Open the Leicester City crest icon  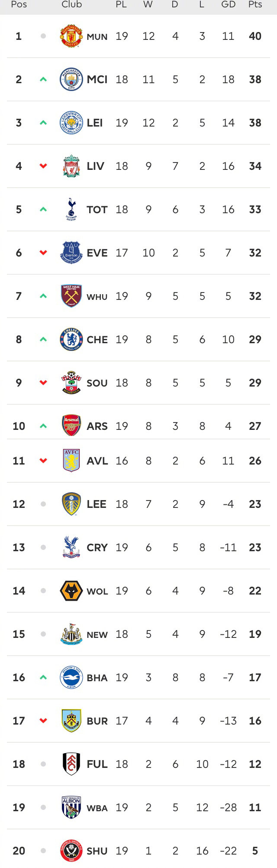pos(71,123)
